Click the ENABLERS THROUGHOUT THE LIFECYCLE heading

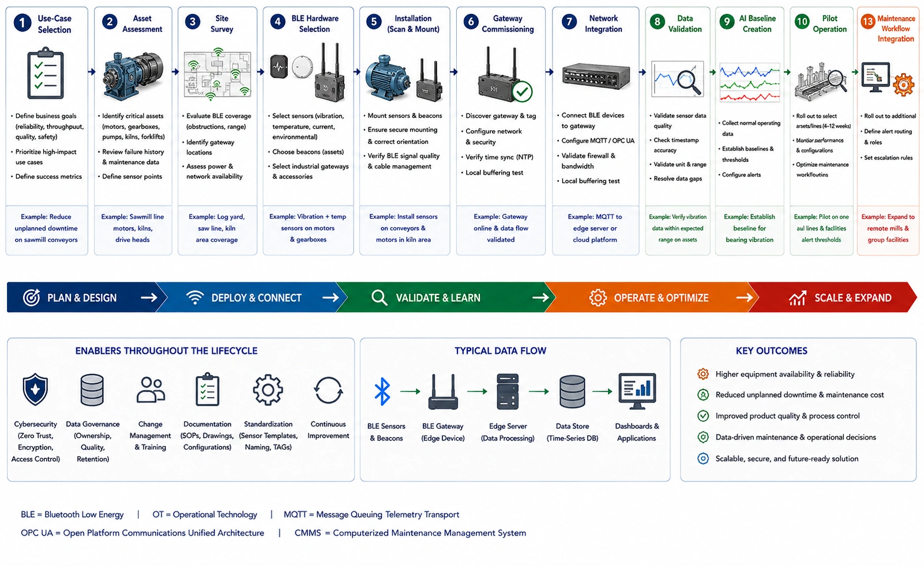coord(166,351)
